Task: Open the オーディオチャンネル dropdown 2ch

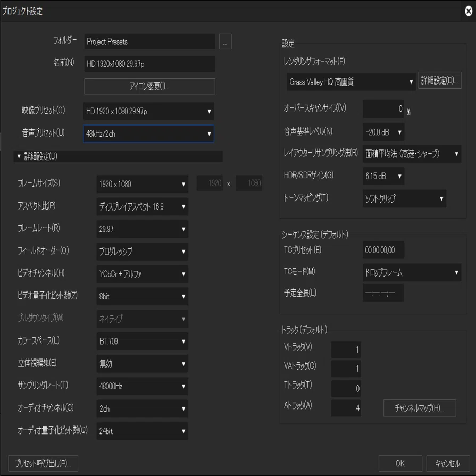Action: [143, 408]
